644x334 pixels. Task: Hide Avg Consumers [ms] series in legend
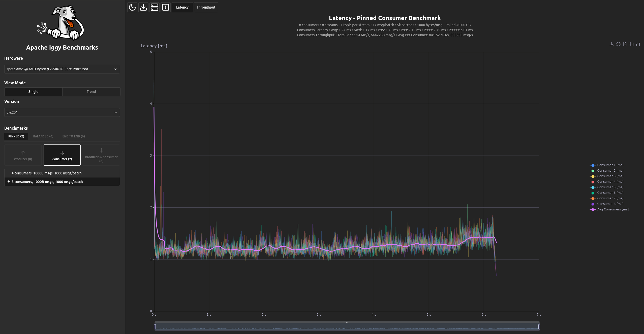(x=612, y=209)
